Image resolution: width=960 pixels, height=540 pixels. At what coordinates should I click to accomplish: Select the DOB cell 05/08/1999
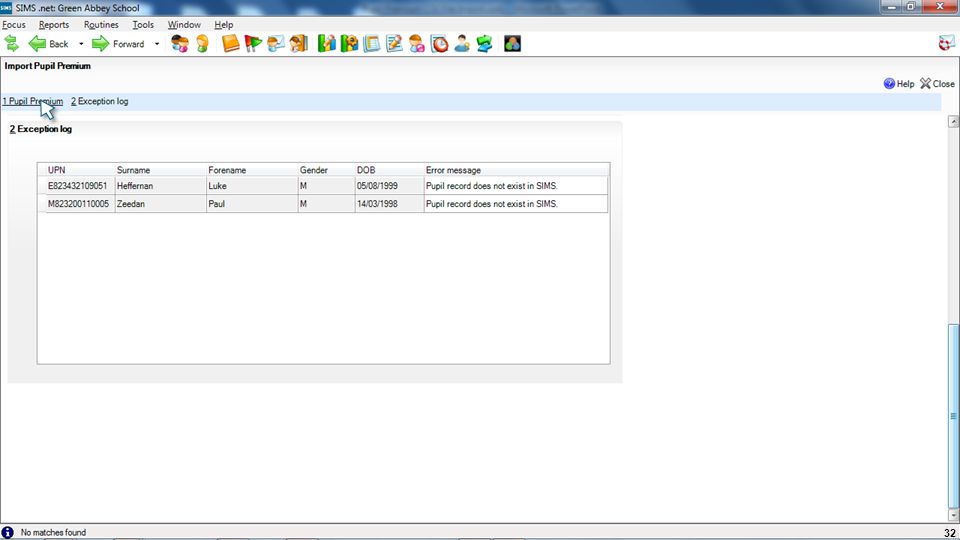(x=389, y=186)
